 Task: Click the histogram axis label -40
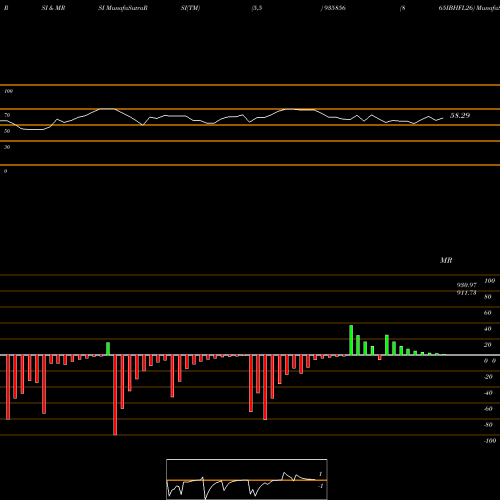click(488, 393)
